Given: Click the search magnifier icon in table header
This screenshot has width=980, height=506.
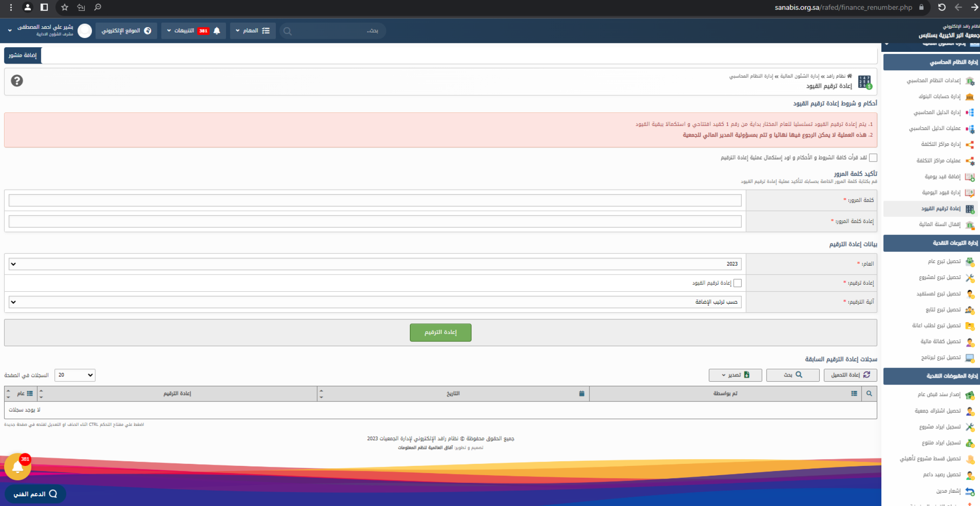Looking at the screenshot, I should point(869,393).
